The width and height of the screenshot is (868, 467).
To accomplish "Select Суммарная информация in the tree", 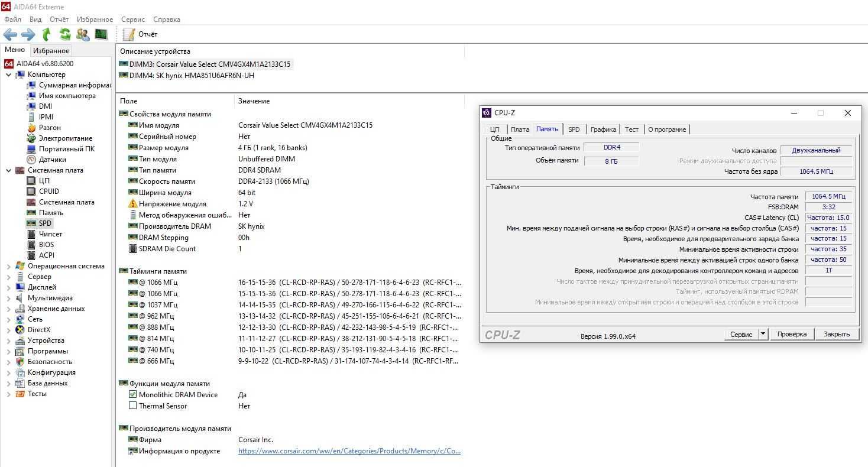I will (75, 85).
